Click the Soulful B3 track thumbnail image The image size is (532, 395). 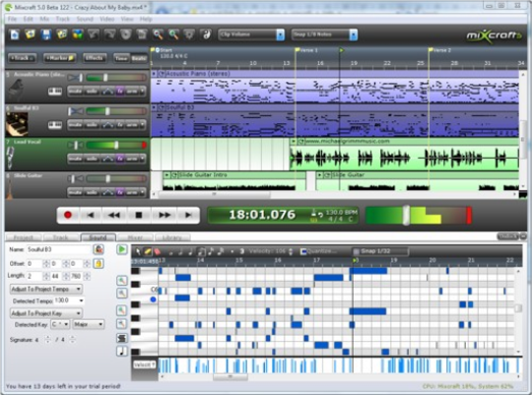(x=17, y=124)
